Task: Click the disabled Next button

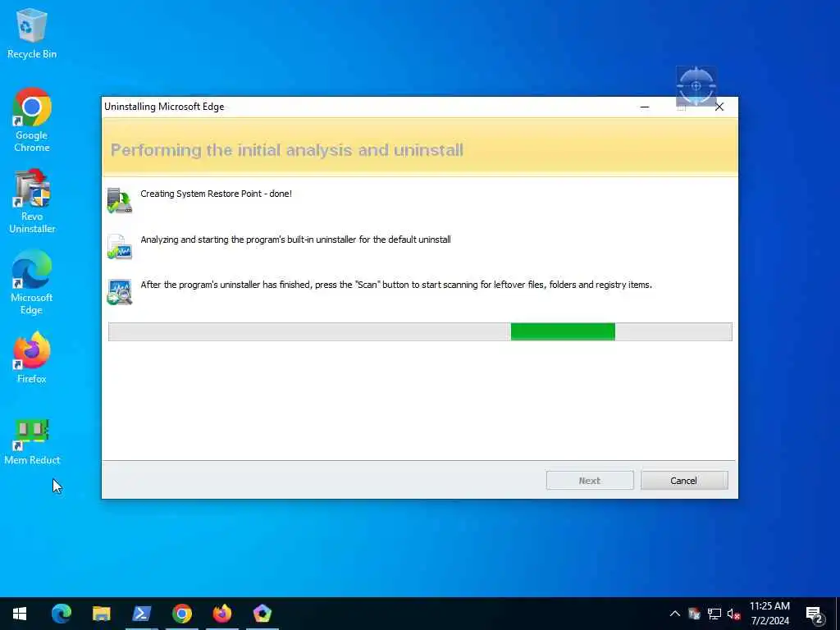Action: point(590,481)
